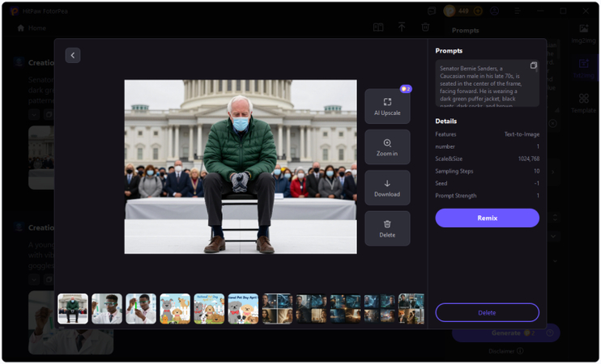Viewport: 601px width, 364px height.
Task: Click the Seed label in Details
Action: (441, 184)
